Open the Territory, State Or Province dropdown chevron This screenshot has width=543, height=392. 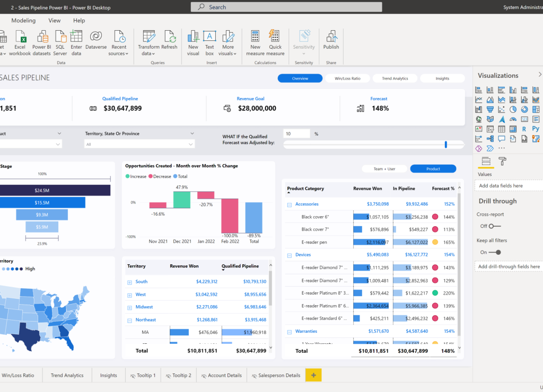click(x=192, y=133)
